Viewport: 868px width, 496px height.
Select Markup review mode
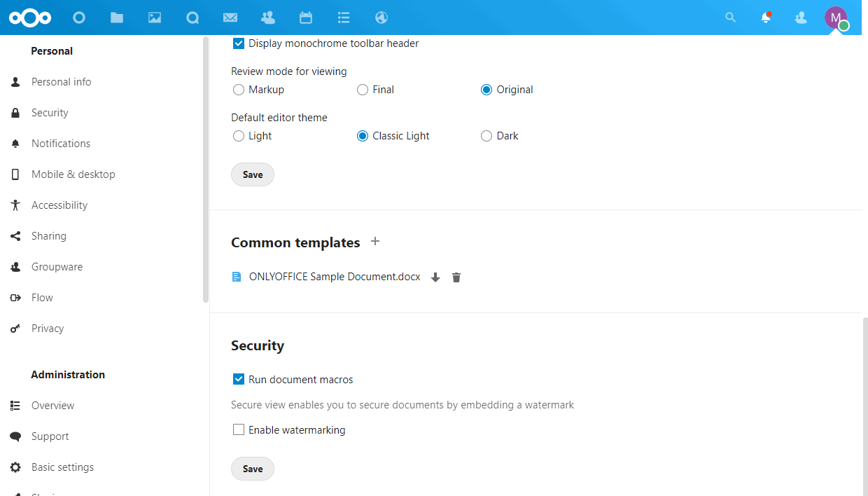pyautogui.click(x=239, y=90)
